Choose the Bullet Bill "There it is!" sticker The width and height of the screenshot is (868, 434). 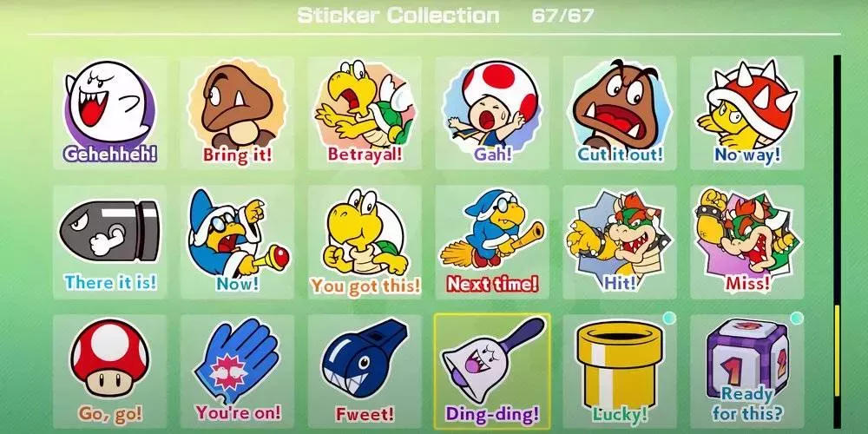[110, 242]
